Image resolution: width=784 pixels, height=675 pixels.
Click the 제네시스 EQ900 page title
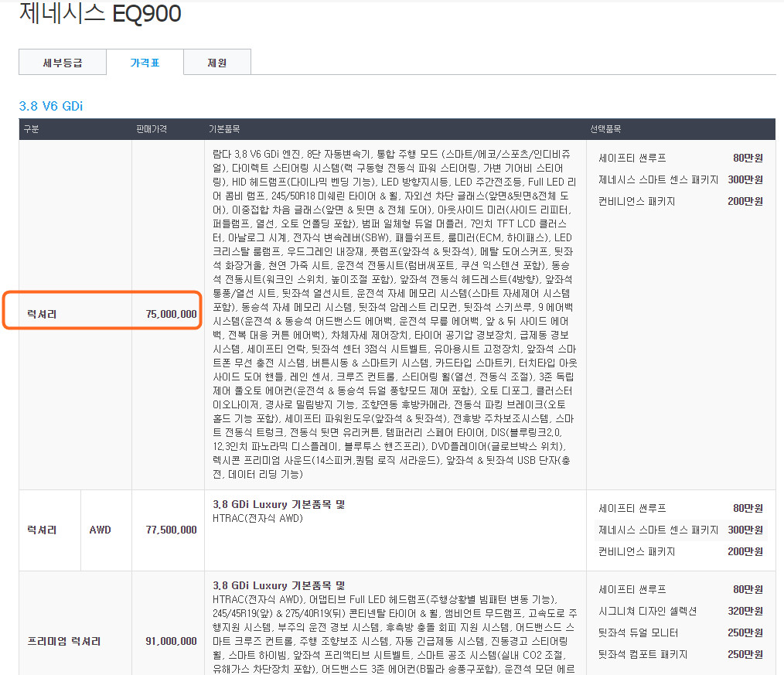point(100,13)
